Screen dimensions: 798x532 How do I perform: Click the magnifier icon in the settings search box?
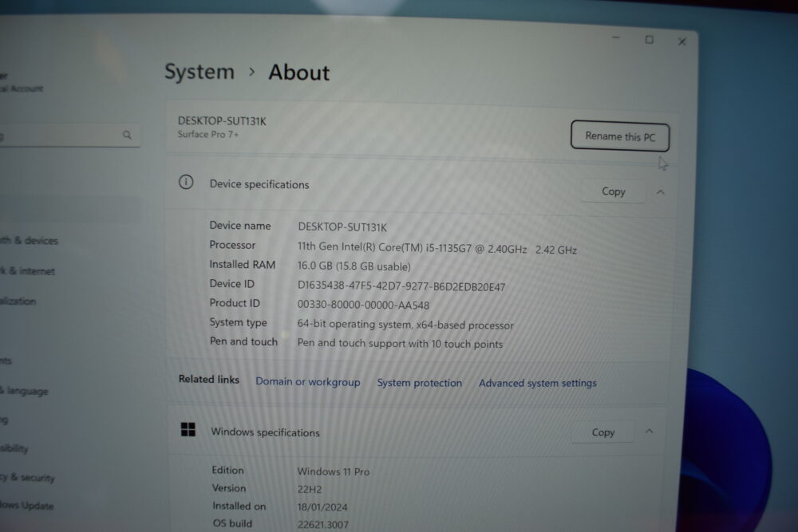pos(127,136)
